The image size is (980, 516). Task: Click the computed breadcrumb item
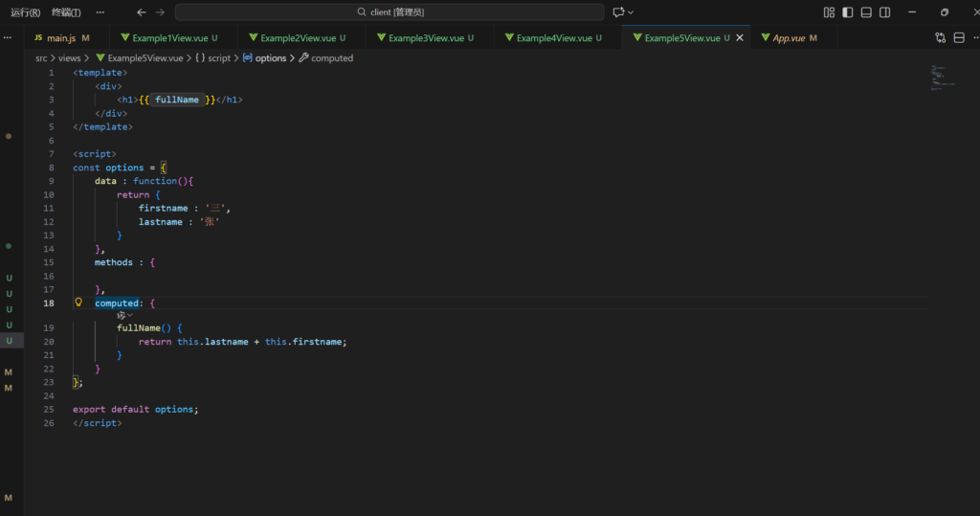(x=332, y=58)
